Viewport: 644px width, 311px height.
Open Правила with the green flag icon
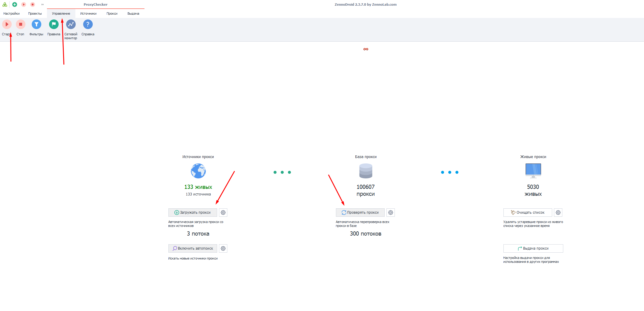(54, 25)
